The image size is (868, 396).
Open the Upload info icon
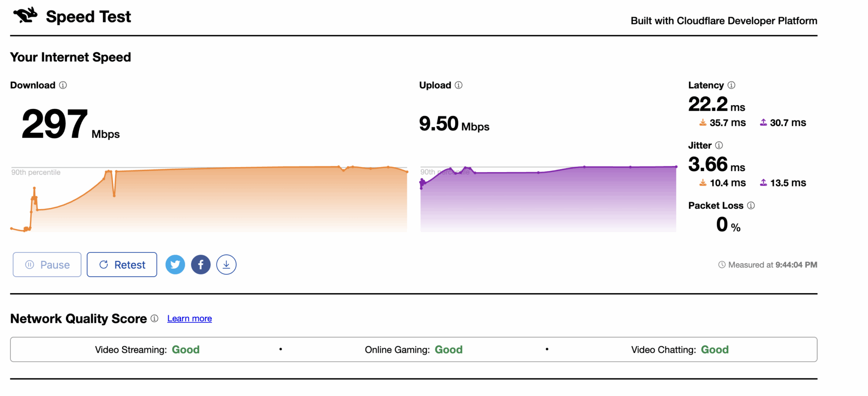[x=458, y=85]
